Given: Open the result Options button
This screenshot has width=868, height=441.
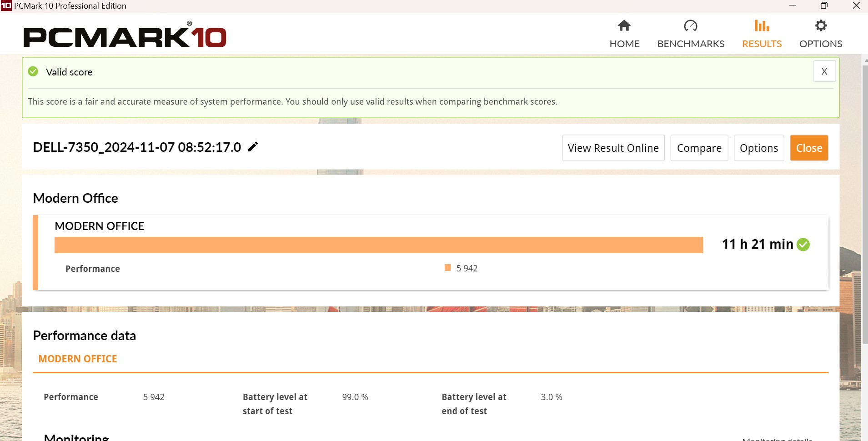Looking at the screenshot, I should (758, 148).
